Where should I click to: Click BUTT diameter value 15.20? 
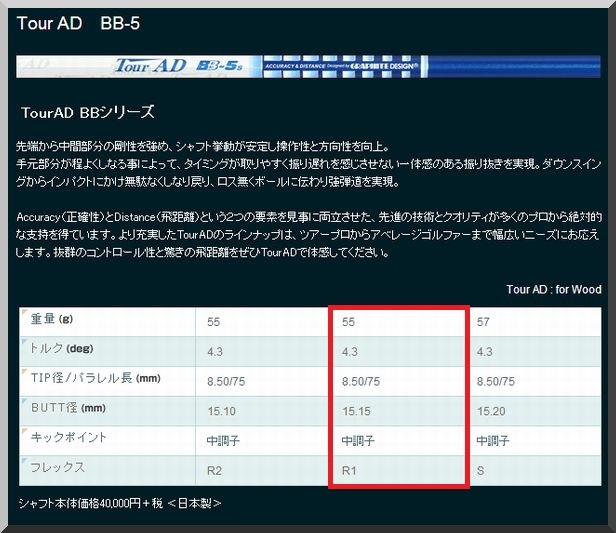pyautogui.click(x=491, y=411)
